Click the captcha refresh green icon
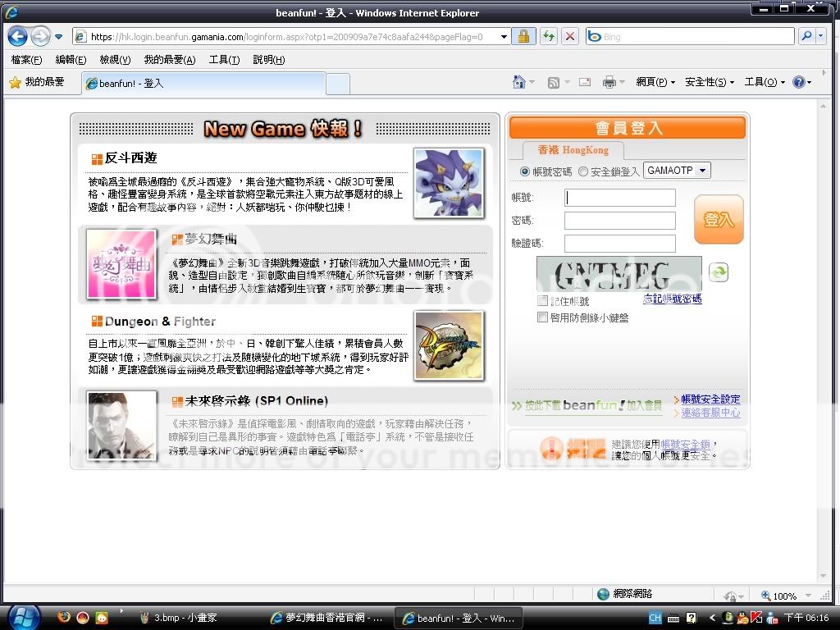This screenshot has height=630, width=840. (x=718, y=272)
